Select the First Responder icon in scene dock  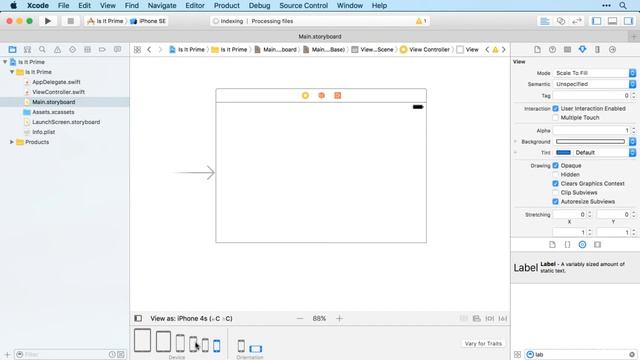click(322, 96)
